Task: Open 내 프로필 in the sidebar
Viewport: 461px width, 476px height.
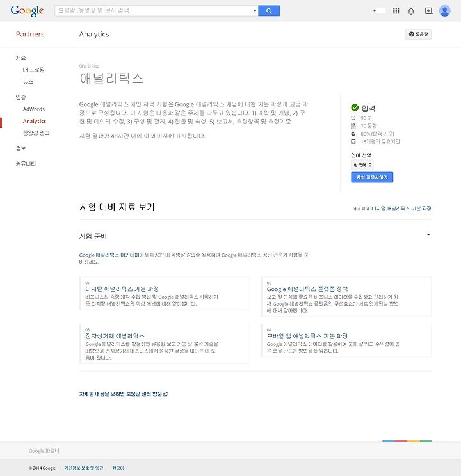Action: point(33,70)
